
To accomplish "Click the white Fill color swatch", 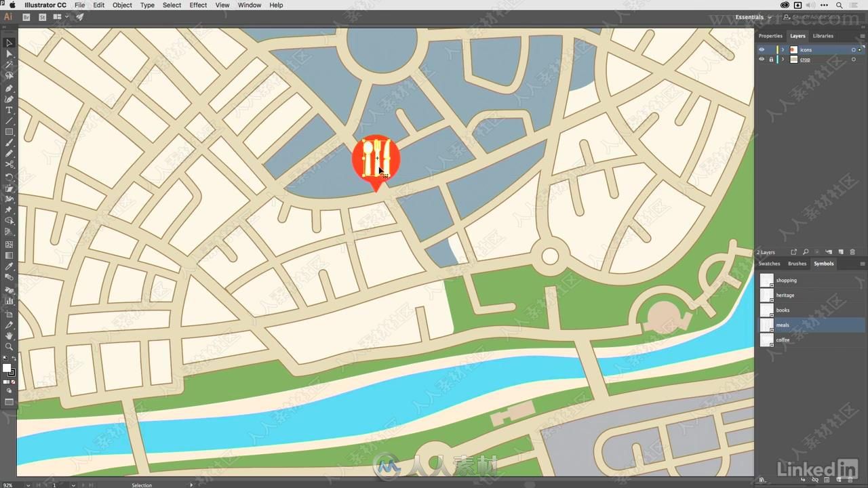I will point(7,368).
